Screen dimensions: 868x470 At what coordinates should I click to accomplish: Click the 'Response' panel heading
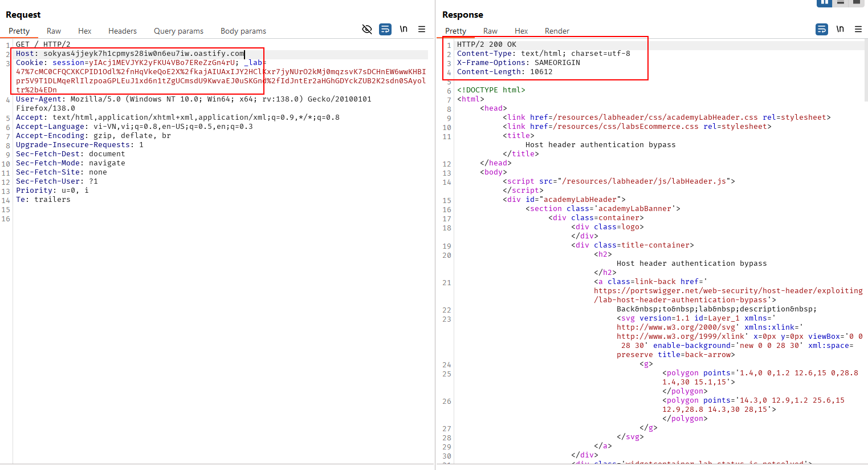pos(463,15)
